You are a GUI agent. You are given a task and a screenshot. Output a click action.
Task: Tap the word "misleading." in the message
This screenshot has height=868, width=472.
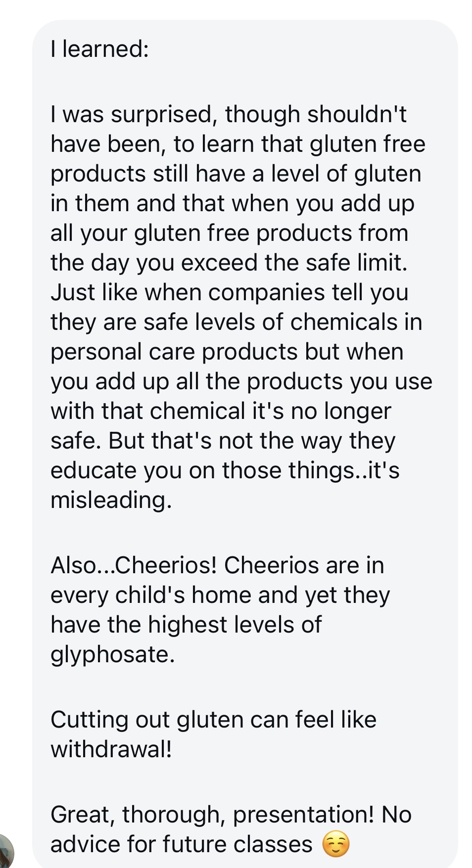pyautogui.click(x=111, y=500)
